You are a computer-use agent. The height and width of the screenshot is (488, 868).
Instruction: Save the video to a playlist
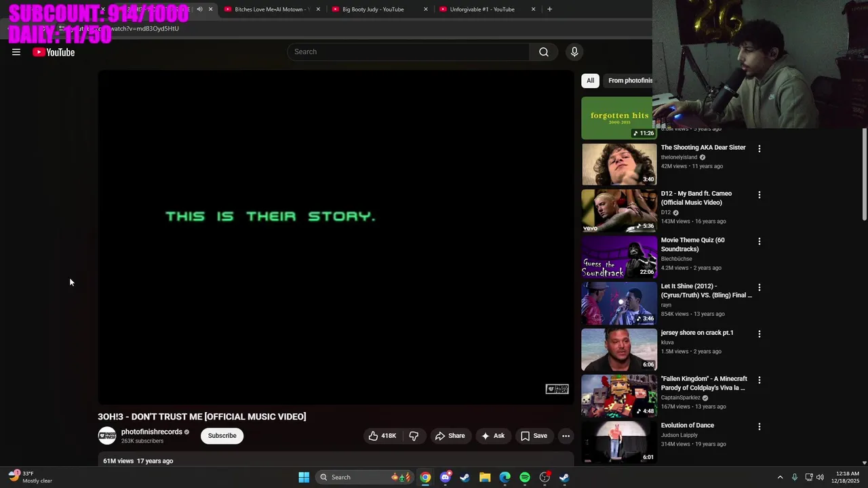click(x=534, y=436)
